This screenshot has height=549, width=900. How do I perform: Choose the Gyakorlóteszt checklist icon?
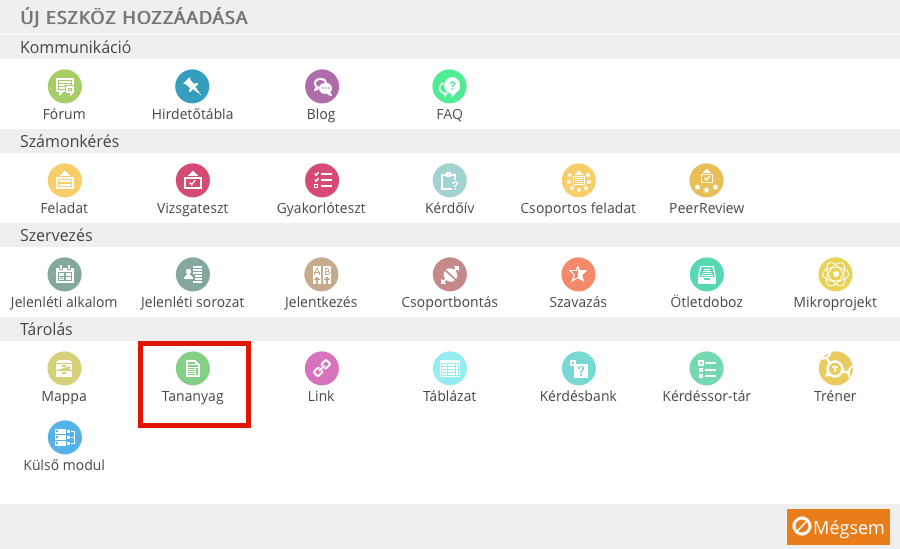[321, 181]
